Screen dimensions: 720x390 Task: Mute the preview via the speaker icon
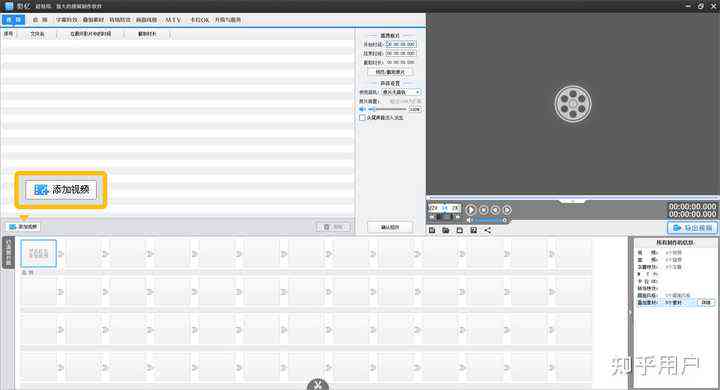pos(469,220)
